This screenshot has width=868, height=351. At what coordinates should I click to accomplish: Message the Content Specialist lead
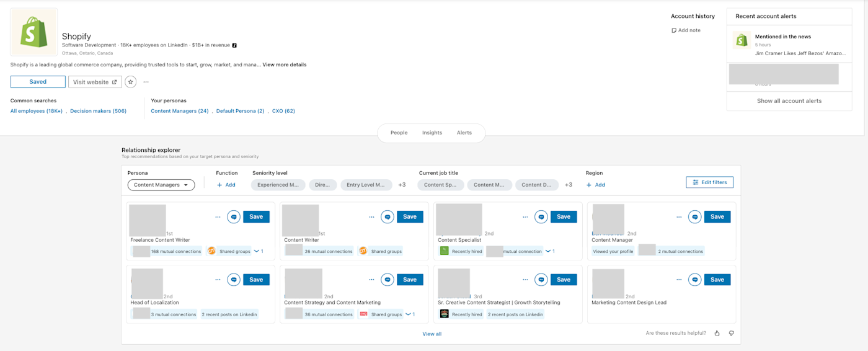pyautogui.click(x=541, y=216)
